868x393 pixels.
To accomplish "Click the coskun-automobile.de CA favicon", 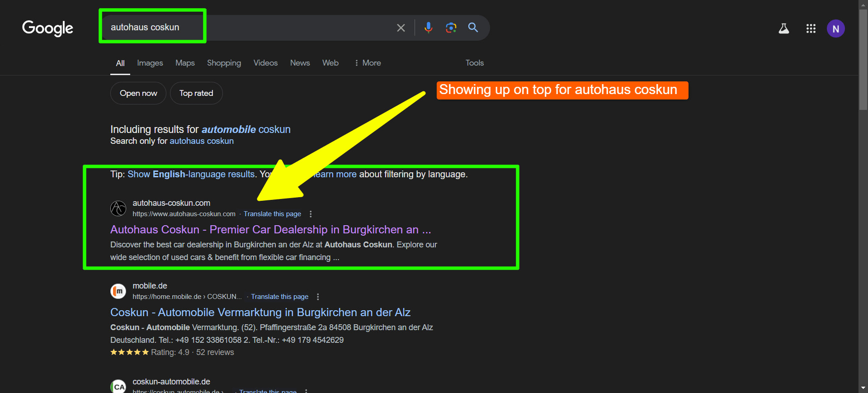I will click(x=118, y=387).
